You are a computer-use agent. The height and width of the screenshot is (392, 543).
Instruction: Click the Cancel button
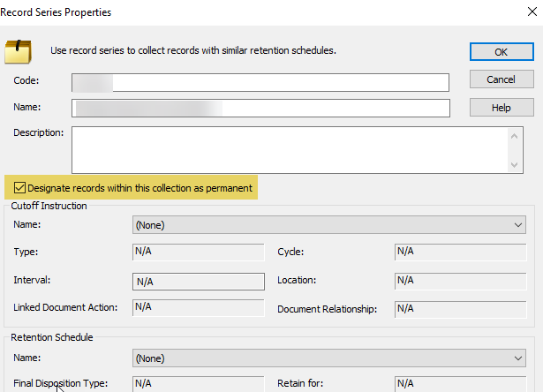click(501, 79)
